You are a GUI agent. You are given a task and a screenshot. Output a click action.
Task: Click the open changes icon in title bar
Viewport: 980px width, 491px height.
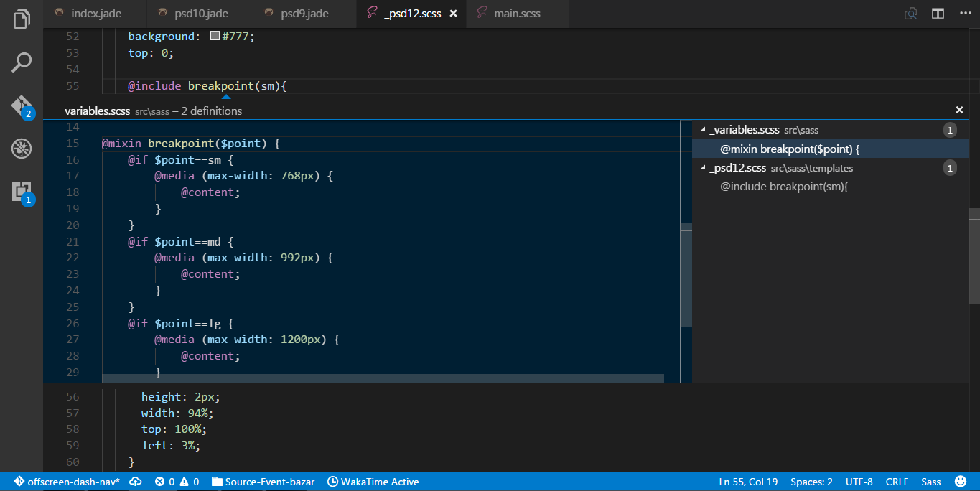pos(911,14)
